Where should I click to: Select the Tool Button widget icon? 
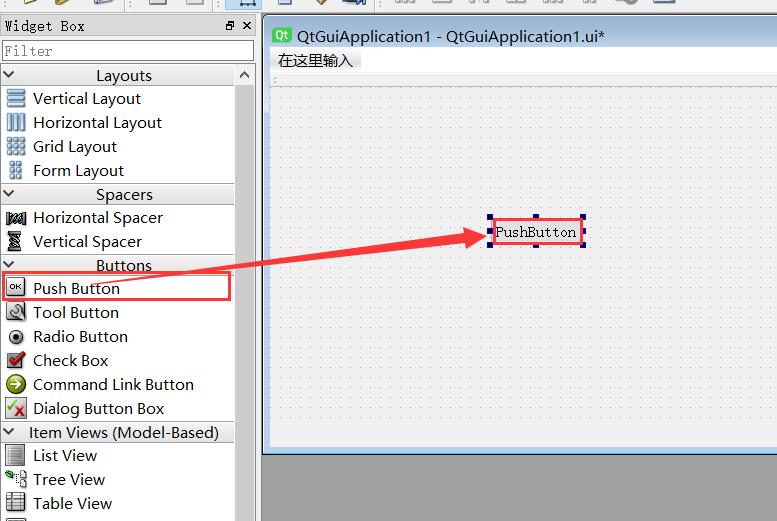[16, 312]
